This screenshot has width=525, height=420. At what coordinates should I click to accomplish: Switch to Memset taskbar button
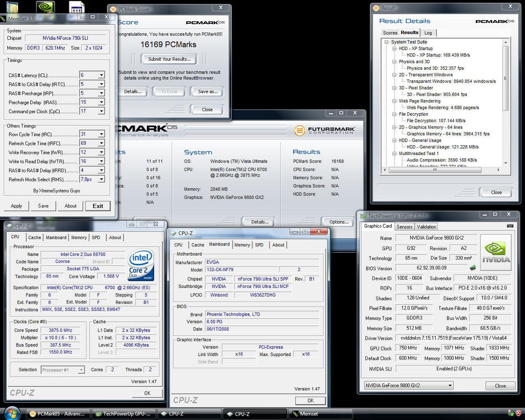click(x=321, y=414)
